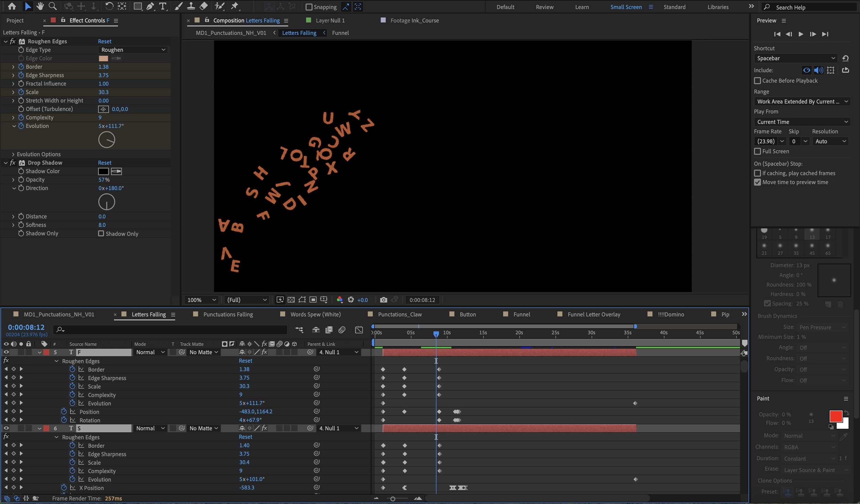The height and width of the screenshot is (504, 860).
Task: Switch to Punctuations Falling timeline tab
Action: click(x=228, y=314)
